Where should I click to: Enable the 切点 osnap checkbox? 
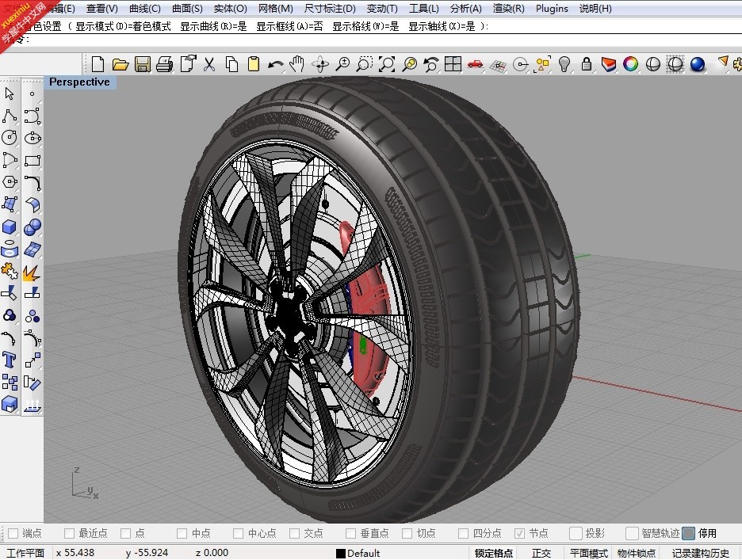pyautogui.click(x=407, y=534)
